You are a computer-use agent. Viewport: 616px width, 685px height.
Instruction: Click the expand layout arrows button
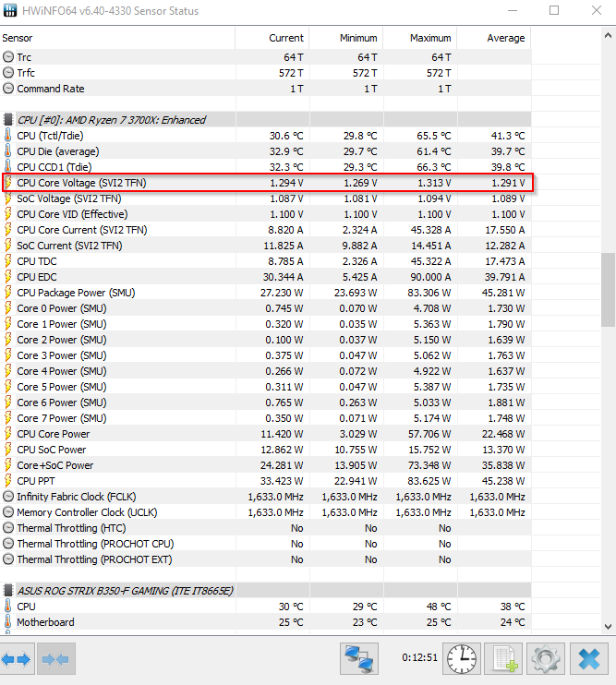[17, 659]
